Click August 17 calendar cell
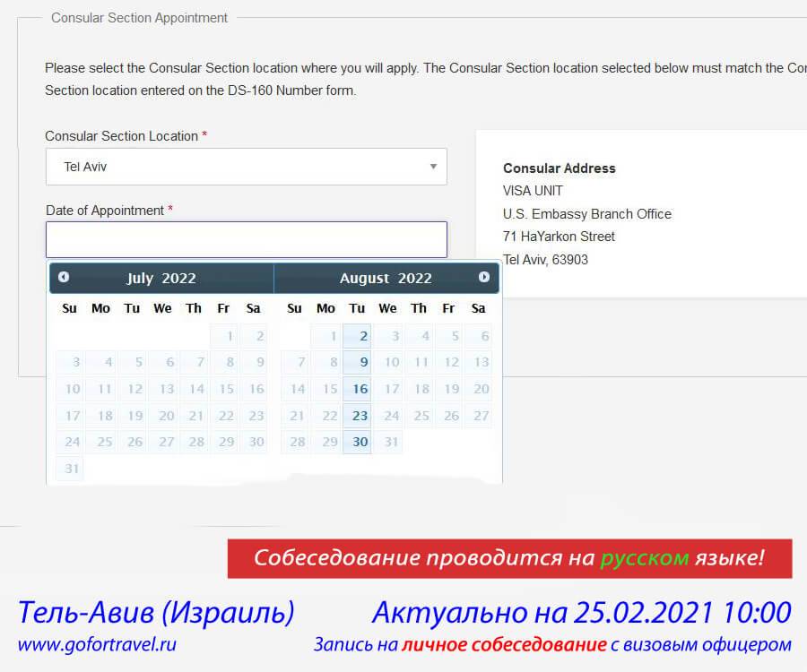807x672 pixels. [387, 389]
